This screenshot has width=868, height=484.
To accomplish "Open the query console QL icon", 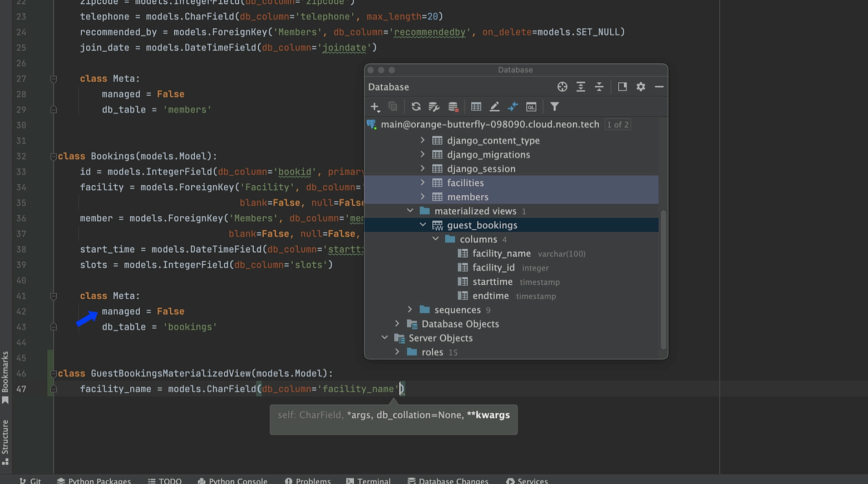I will click(x=531, y=106).
